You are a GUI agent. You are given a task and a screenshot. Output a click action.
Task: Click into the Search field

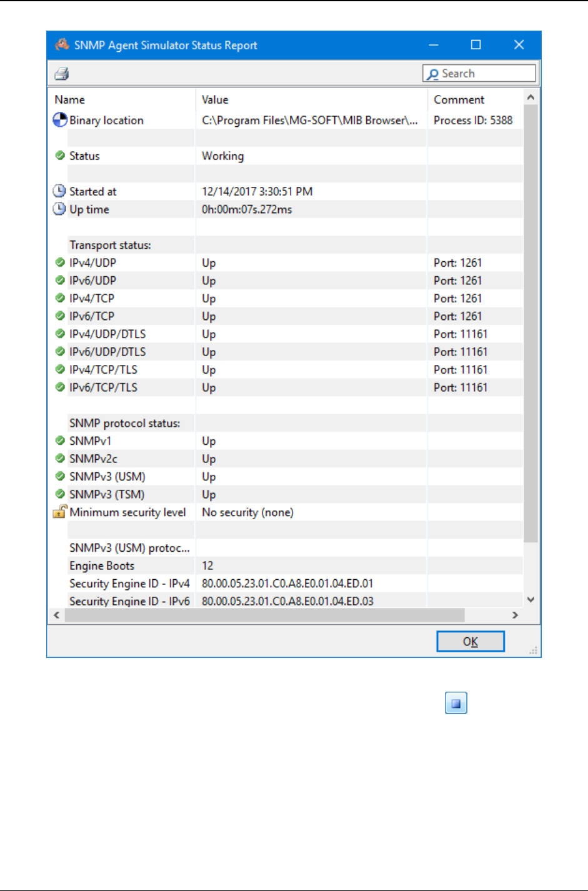[x=479, y=73]
